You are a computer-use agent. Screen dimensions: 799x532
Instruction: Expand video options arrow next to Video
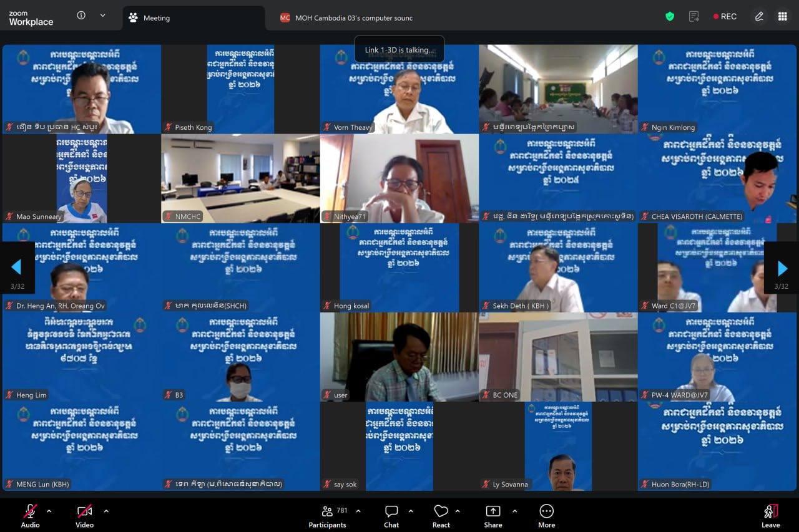click(x=106, y=511)
